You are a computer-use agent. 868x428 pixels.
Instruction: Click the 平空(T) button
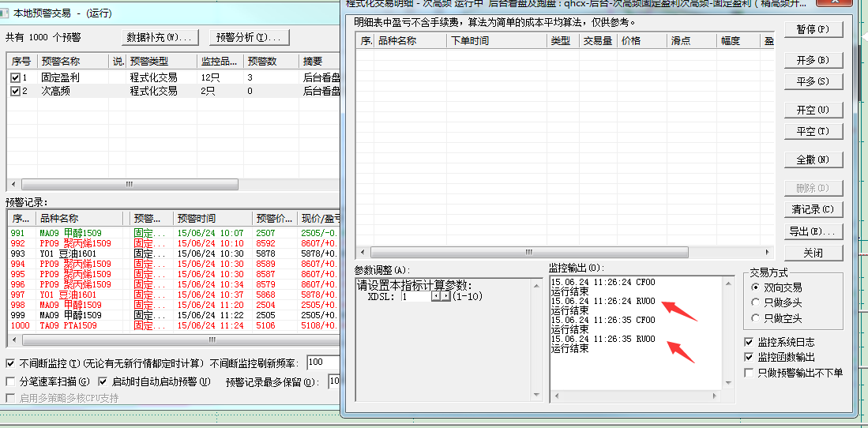coord(813,131)
